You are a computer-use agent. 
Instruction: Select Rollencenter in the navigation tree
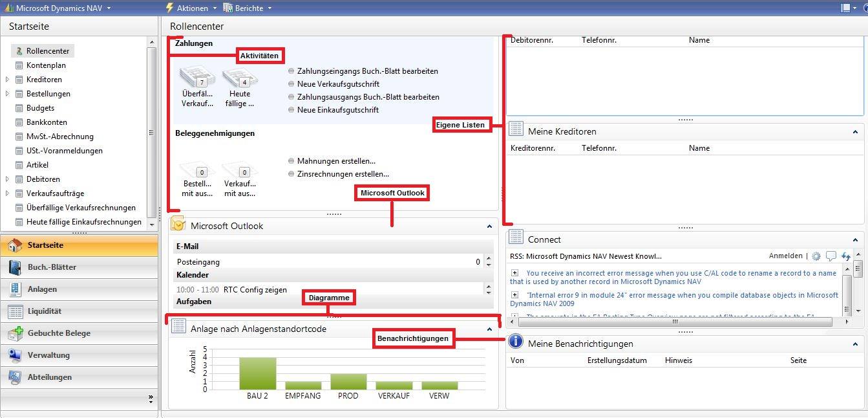47,51
